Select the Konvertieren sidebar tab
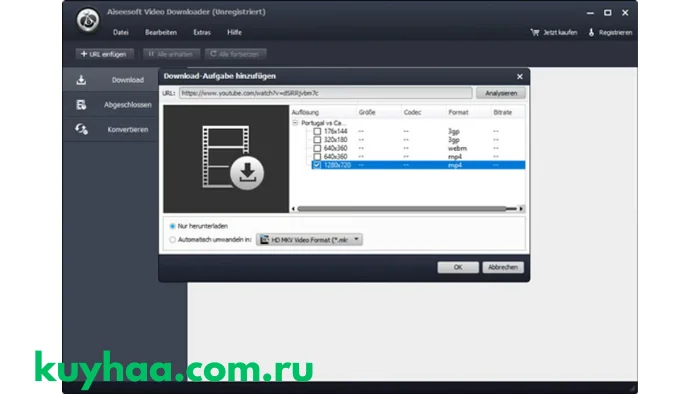The image size is (700, 394). (x=111, y=129)
